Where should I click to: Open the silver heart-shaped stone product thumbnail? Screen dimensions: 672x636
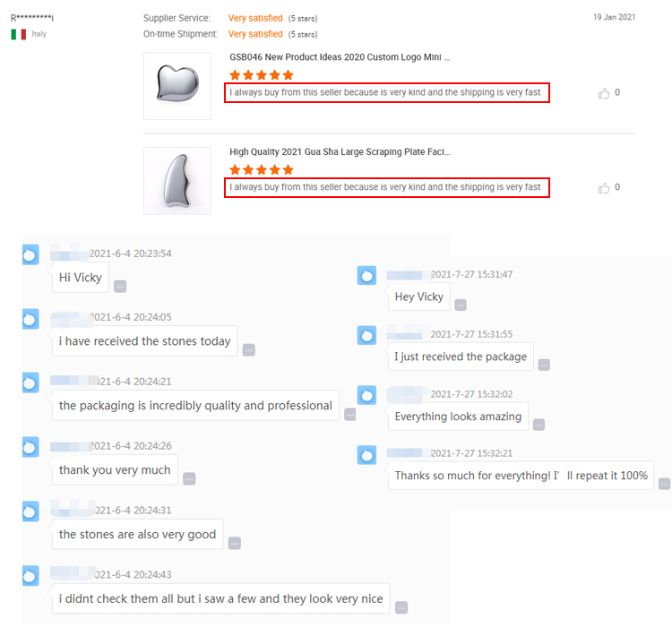pyautogui.click(x=177, y=86)
